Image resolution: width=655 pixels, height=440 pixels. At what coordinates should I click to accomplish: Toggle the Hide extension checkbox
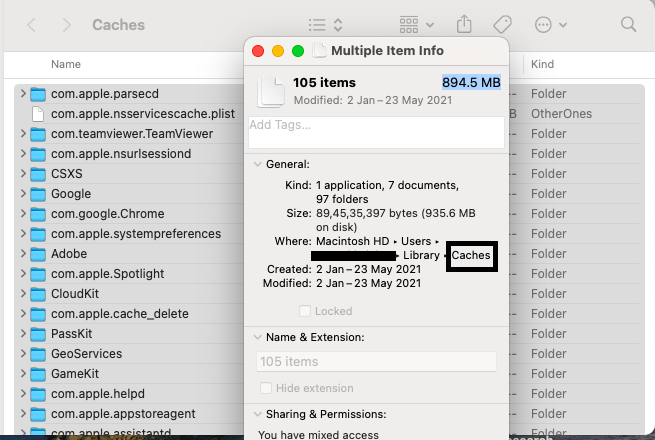(266, 388)
